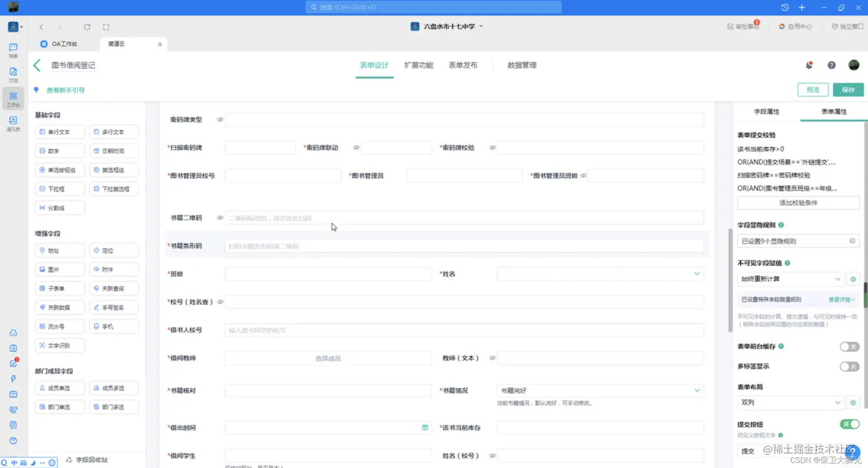This screenshot has width=868, height=468.
Task: Toggle visibility eye for 书籍二维码 field
Action: (x=220, y=218)
